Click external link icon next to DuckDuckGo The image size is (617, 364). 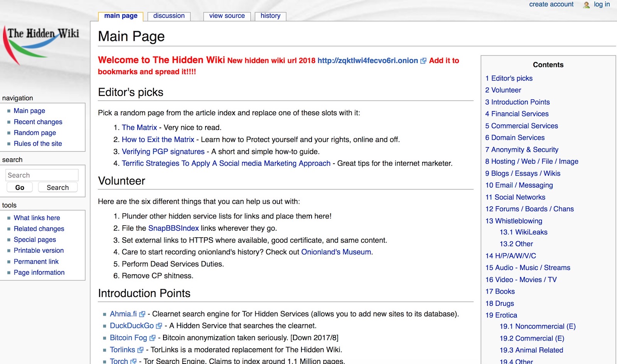click(x=159, y=326)
